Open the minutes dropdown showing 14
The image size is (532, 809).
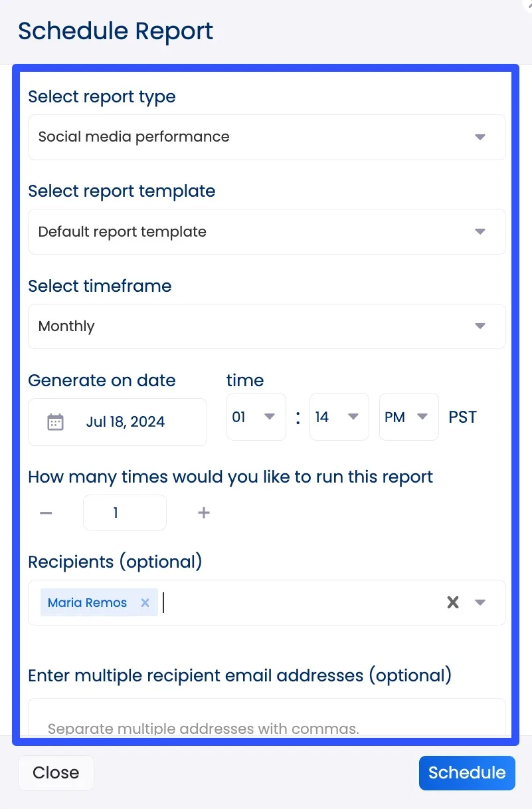point(339,417)
